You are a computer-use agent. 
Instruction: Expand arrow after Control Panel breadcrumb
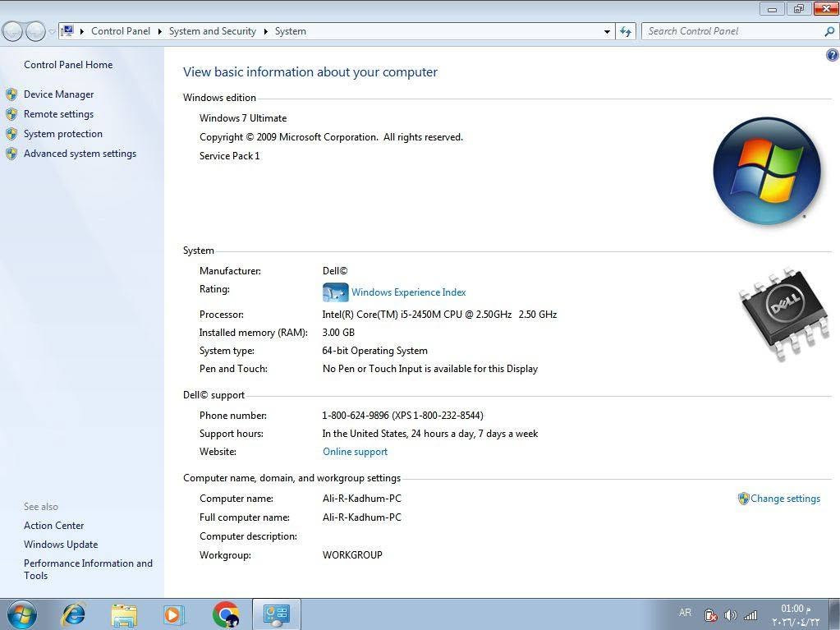pyautogui.click(x=159, y=31)
